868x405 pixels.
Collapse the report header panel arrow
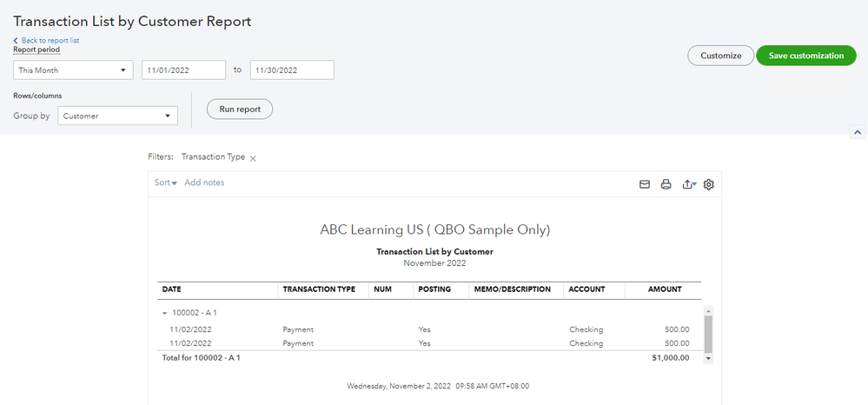[857, 132]
